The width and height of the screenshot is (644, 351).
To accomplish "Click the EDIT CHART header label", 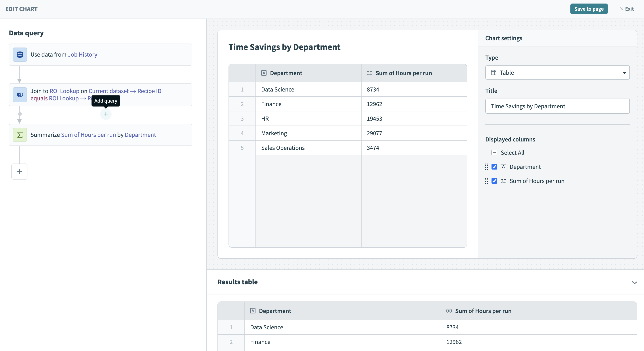I will [x=21, y=9].
